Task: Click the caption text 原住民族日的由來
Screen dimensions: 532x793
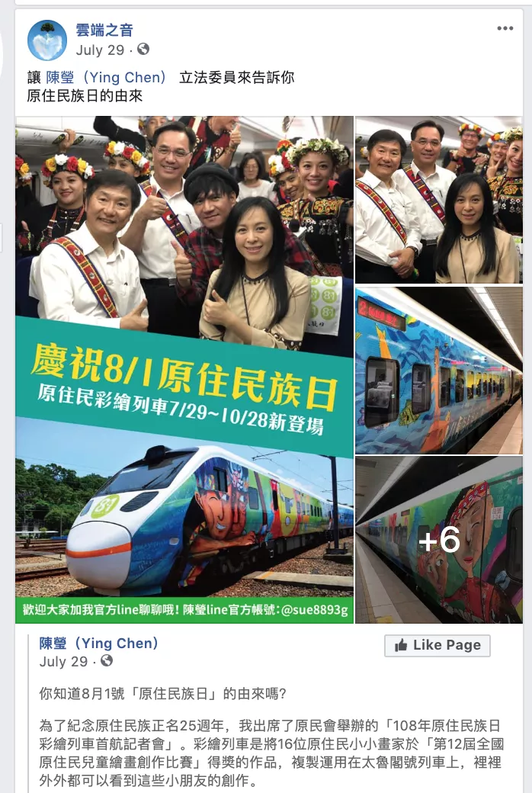Action: pos(85,96)
